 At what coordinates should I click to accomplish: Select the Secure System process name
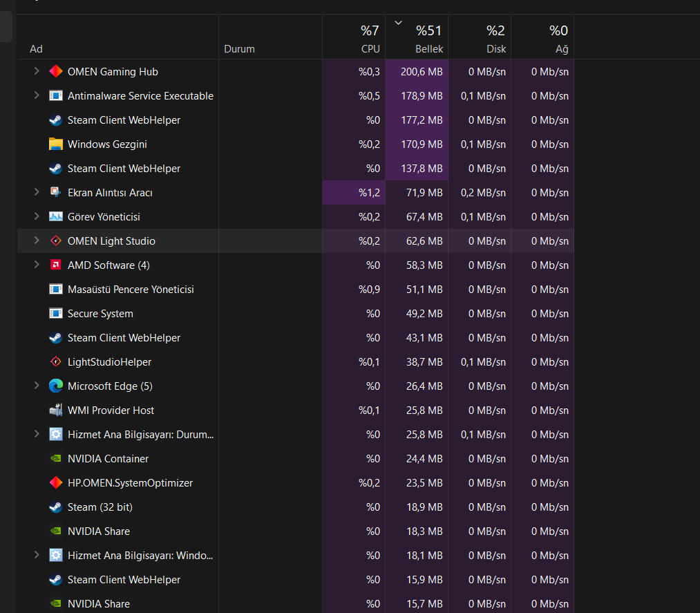tap(100, 314)
